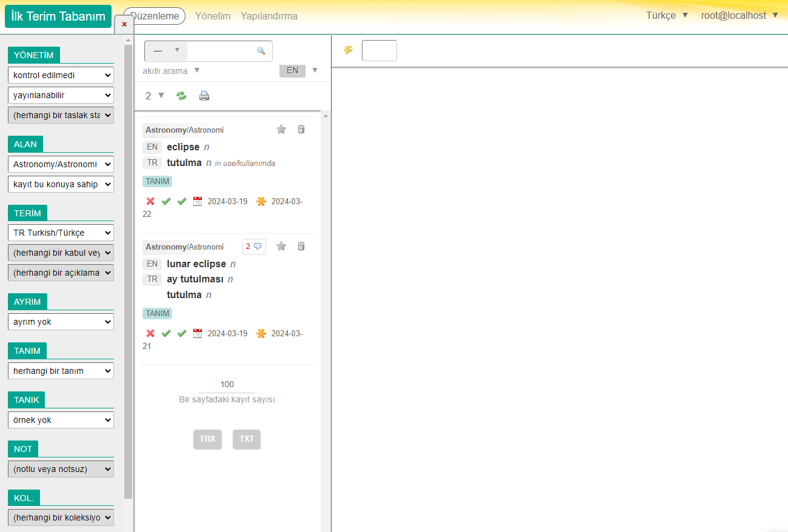
Task: Click the lightning bolt icon
Action: pyautogui.click(x=348, y=50)
